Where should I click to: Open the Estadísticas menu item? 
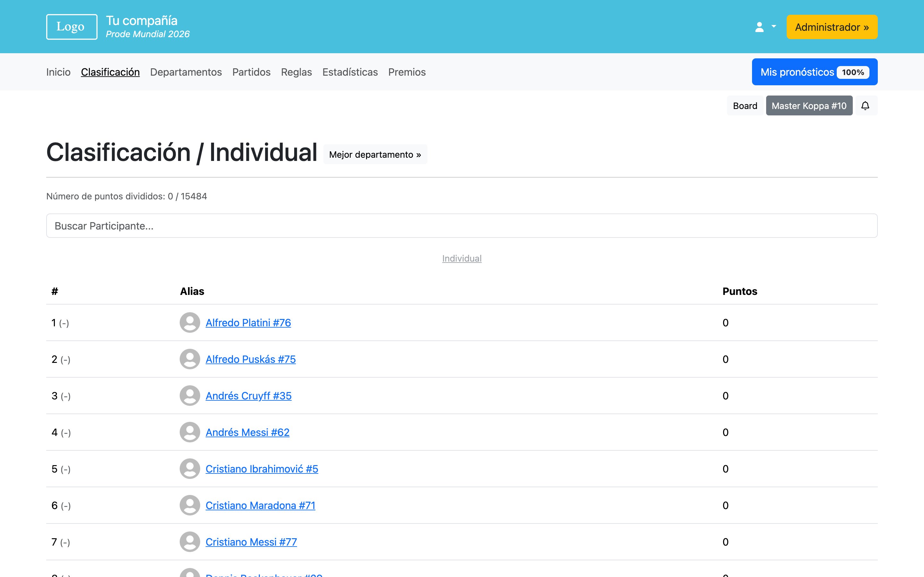pyautogui.click(x=350, y=72)
